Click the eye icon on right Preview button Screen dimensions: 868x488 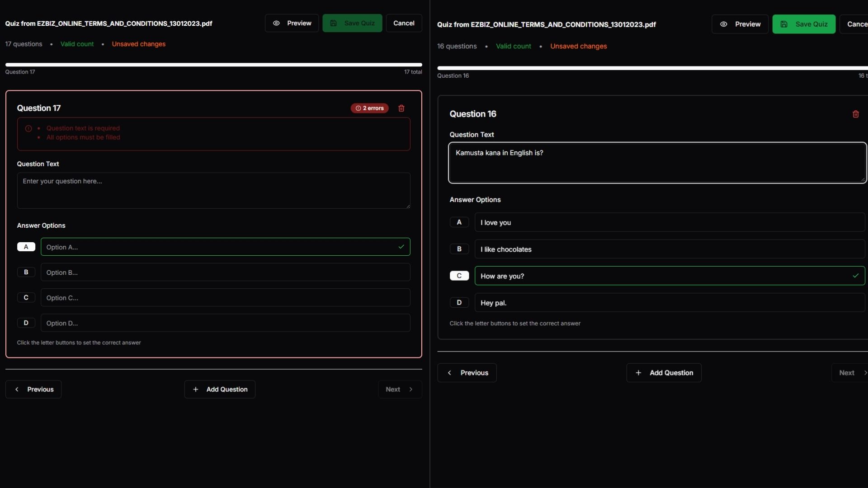724,24
